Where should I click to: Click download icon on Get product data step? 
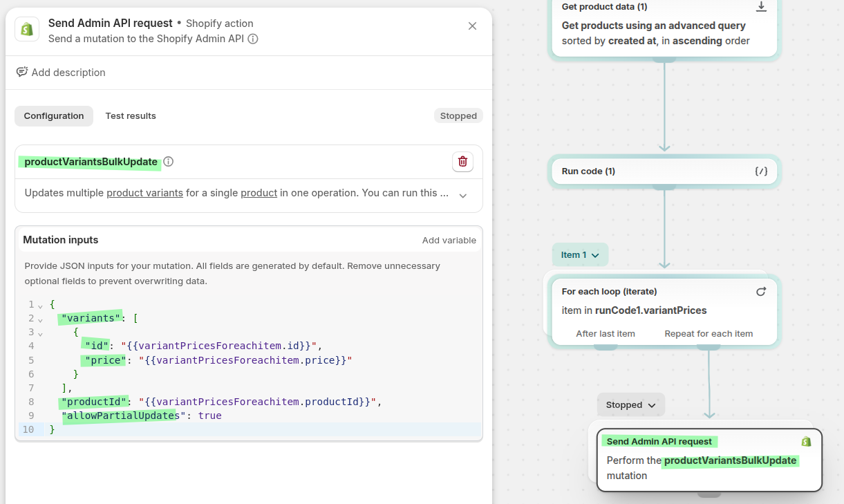tap(761, 7)
